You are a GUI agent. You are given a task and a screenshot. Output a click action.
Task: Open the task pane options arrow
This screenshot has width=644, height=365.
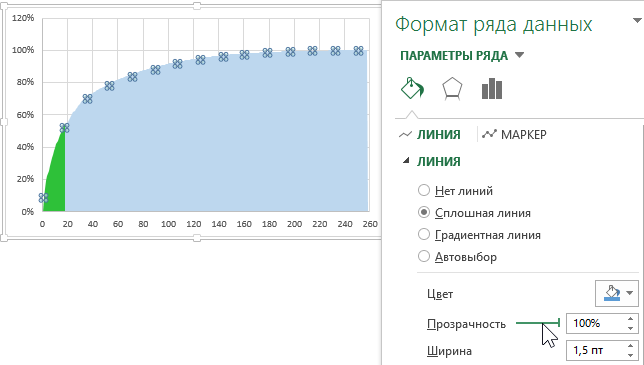(637, 21)
